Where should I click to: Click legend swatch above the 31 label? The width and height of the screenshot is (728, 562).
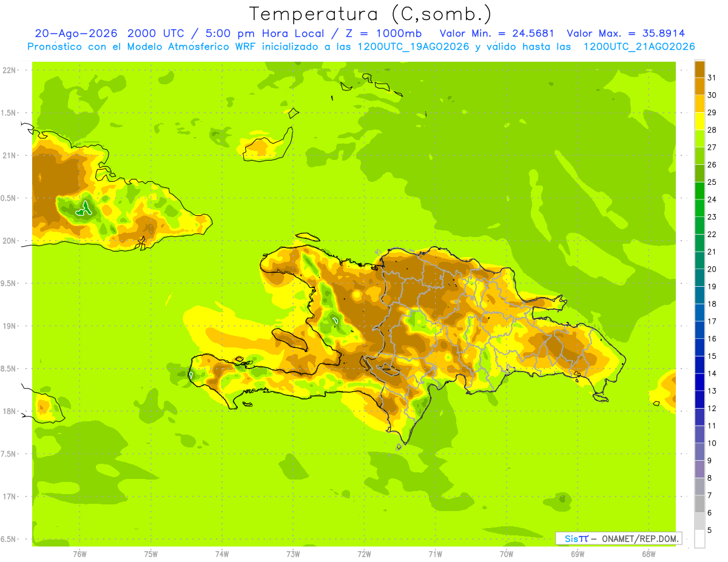pyautogui.click(x=699, y=69)
